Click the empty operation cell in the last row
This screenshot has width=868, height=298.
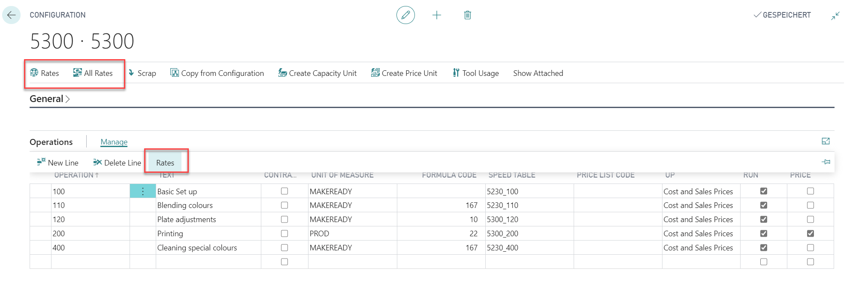pos(91,262)
